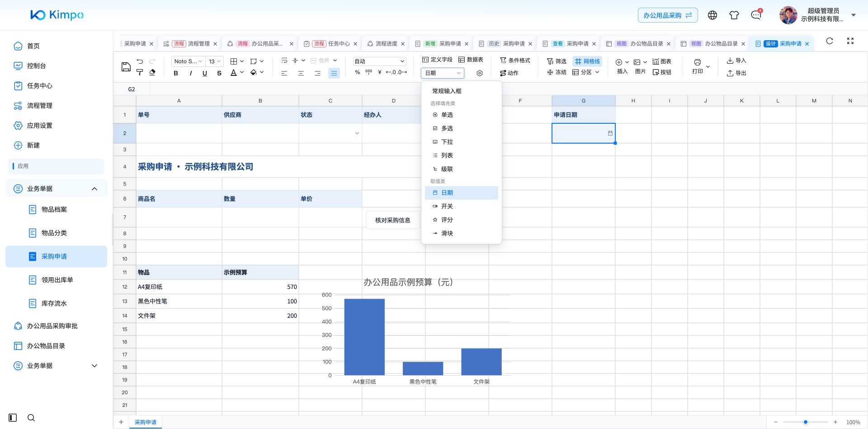Image resolution: width=868 pixels, height=429 pixels.
Task: Click the 定义字段 button
Action: click(x=437, y=60)
